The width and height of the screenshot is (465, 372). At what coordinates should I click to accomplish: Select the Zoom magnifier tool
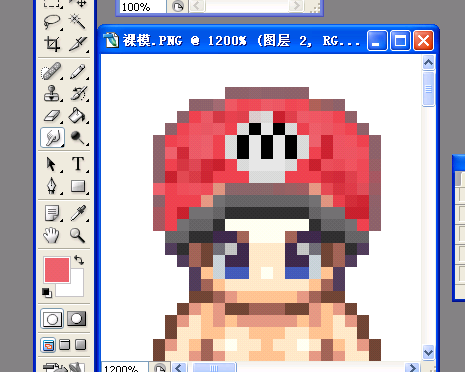[x=78, y=235]
